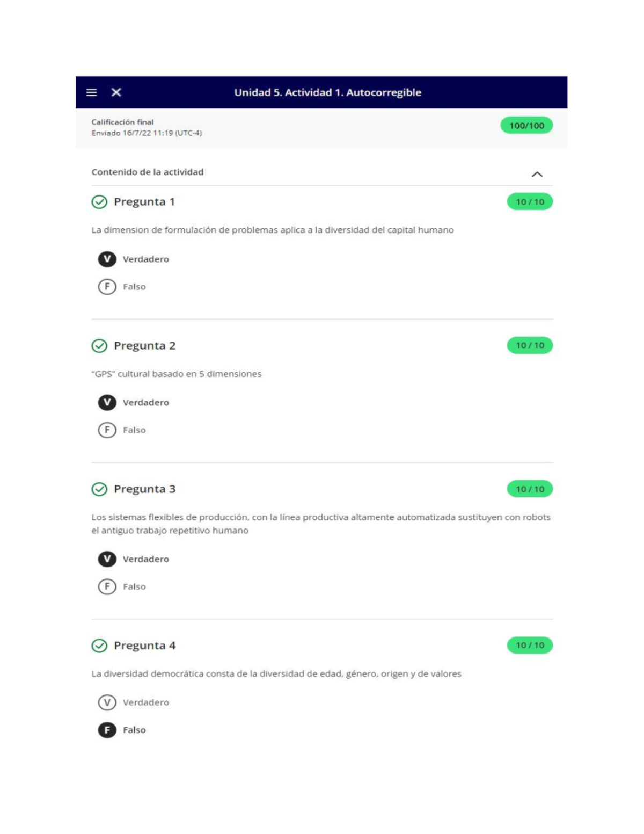Mark Falso on Pregunta 3
The image size is (644, 834).
pos(107,586)
